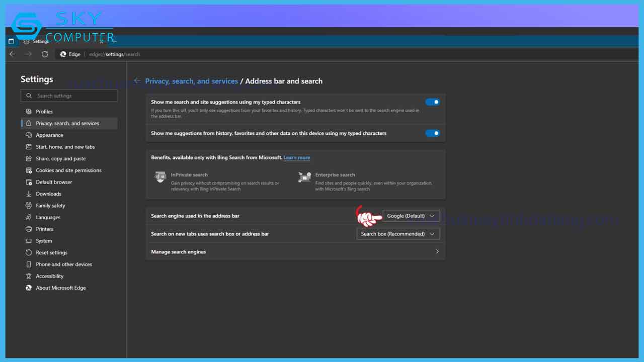Click the Profiles icon in sidebar
Image resolution: width=644 pixels, height=362 pixels.
(x=29, y=112)
